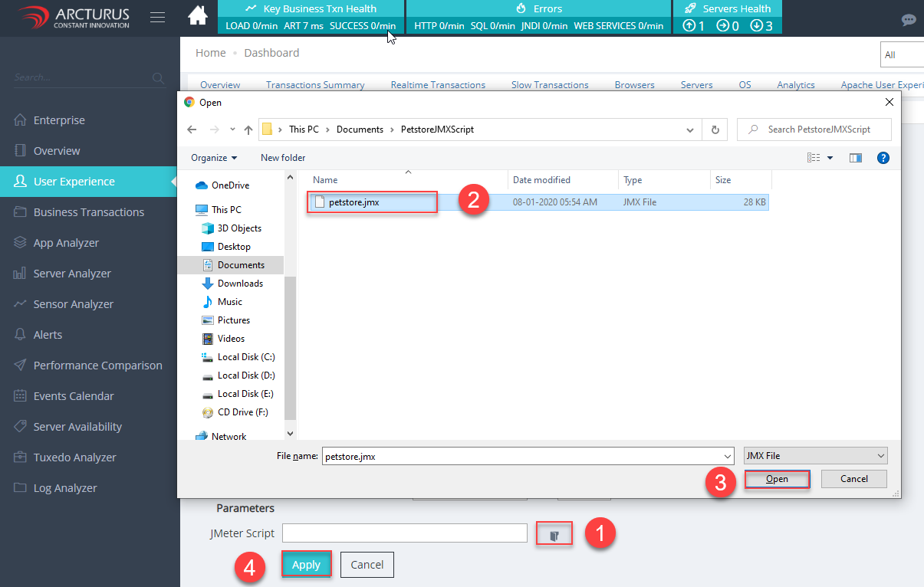
Task: Select Downloads in the navigation pane
Action: tap(240, 284)
